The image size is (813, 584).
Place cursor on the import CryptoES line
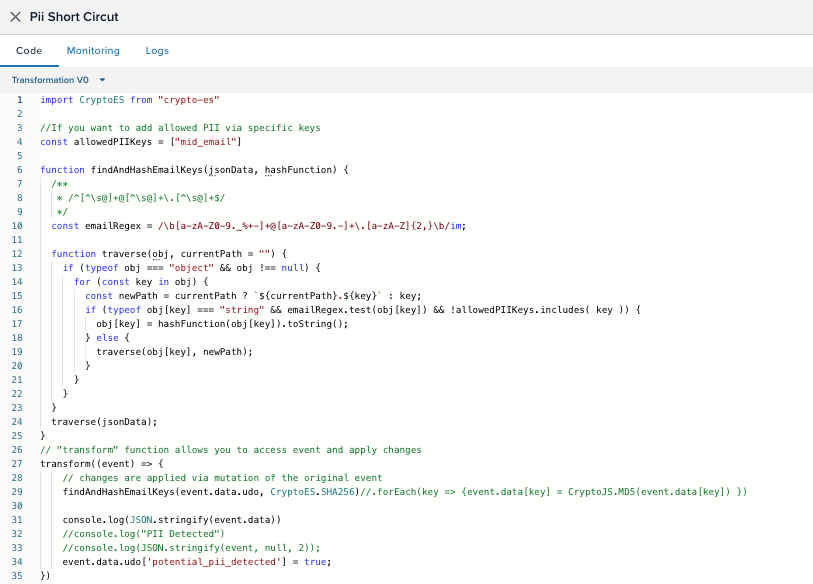[x=130, y=100]
